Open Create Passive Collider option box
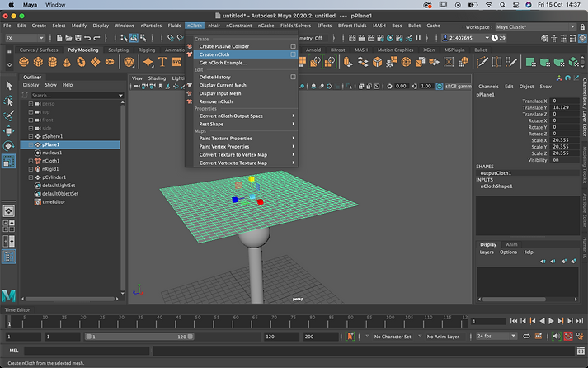 [293, 46]
